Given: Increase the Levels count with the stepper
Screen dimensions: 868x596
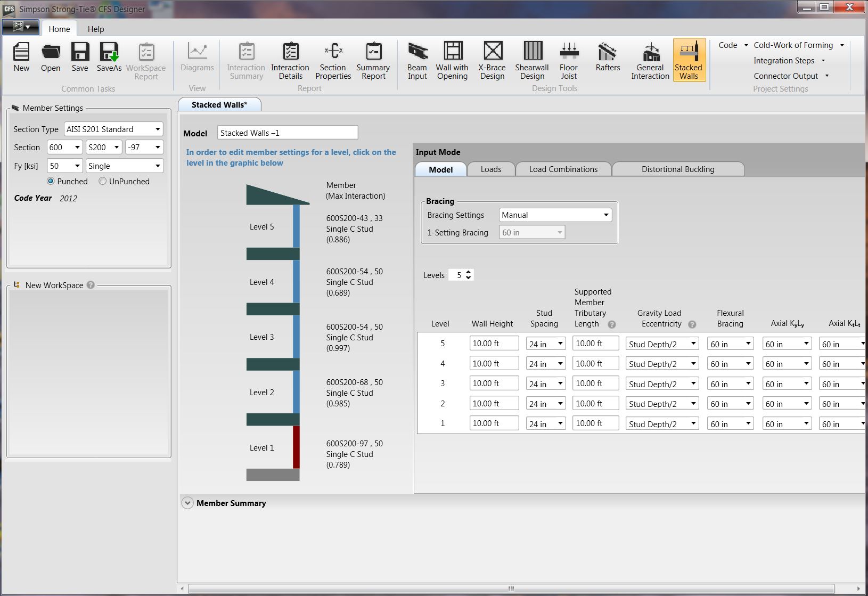Looking at the screenshot, I should tap(468, 272).
